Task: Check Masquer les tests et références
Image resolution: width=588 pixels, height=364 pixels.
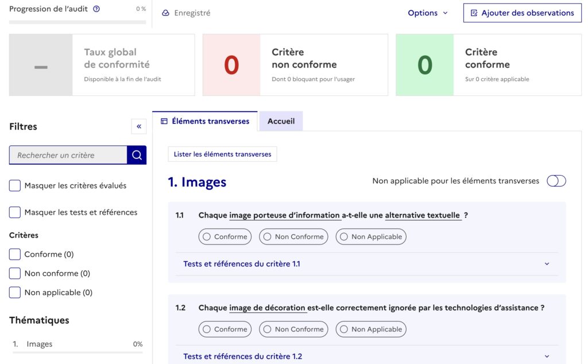Action: click(x=14, y=212)
